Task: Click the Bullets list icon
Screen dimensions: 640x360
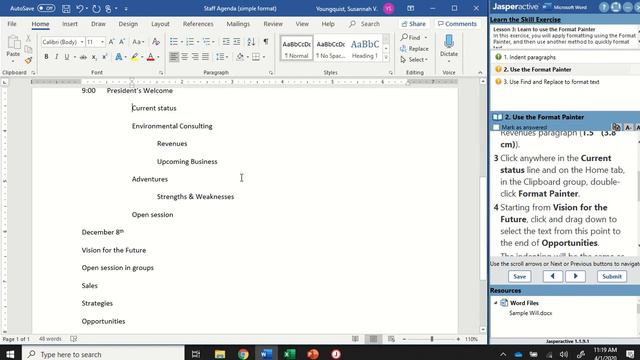Action: click(x=174, y=42)
